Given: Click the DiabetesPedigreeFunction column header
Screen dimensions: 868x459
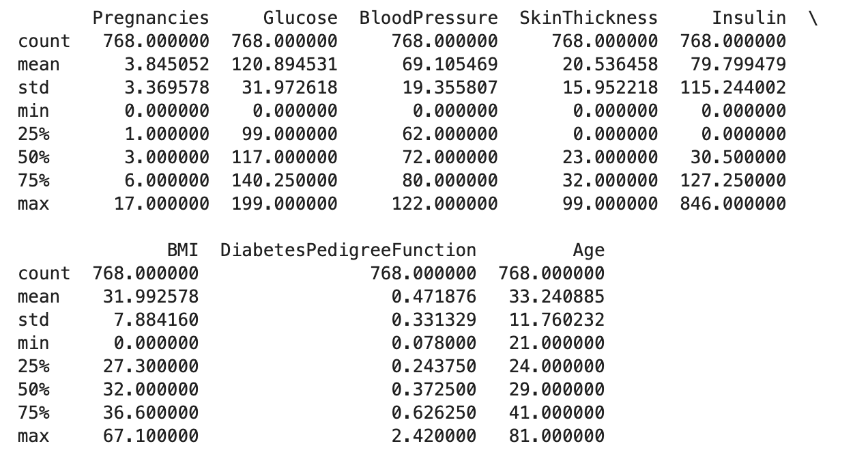Looking at the screenshot, I should pos(348,251).
